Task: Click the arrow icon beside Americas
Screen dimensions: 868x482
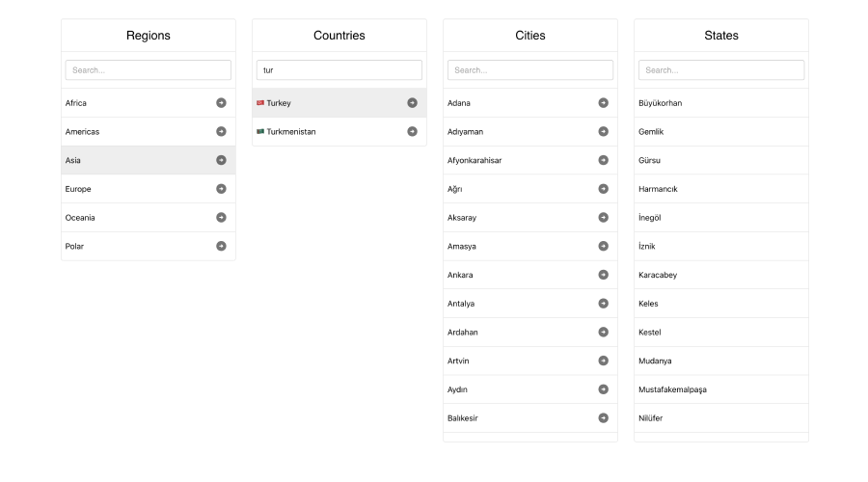Action: point(221,131)
